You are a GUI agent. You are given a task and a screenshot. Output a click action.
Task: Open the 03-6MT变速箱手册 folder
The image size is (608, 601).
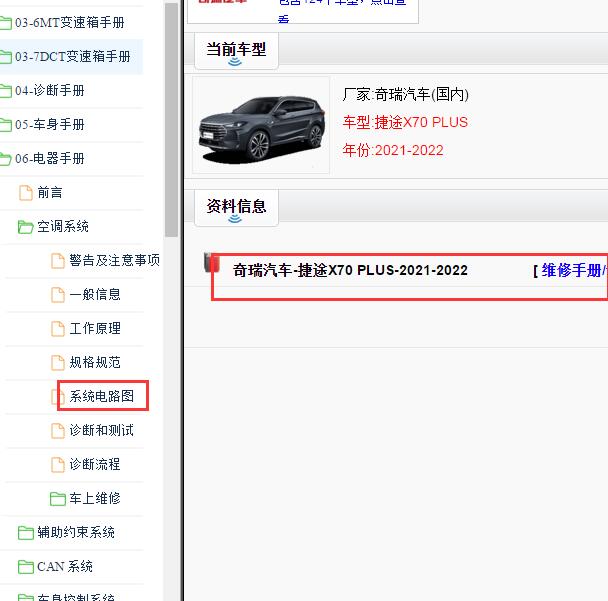pyautogui.click(x=69, y=22)
